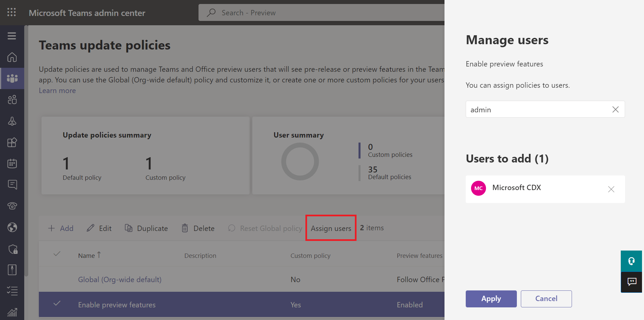644x320 pixels.
Task: Click the Microsoft Teams admin center title
Action: click(87, 13)
